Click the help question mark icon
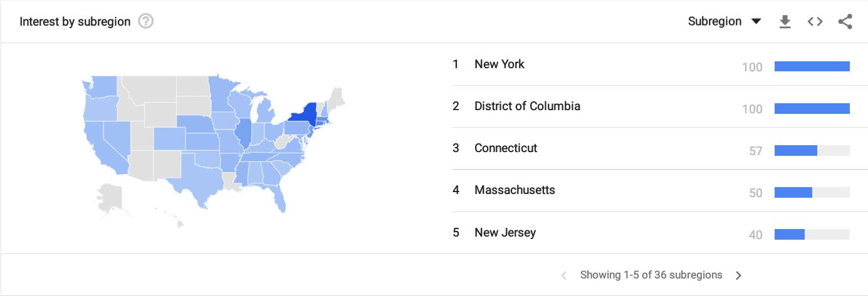This screenshot has width=868, height=296. [x=145, y=22]
